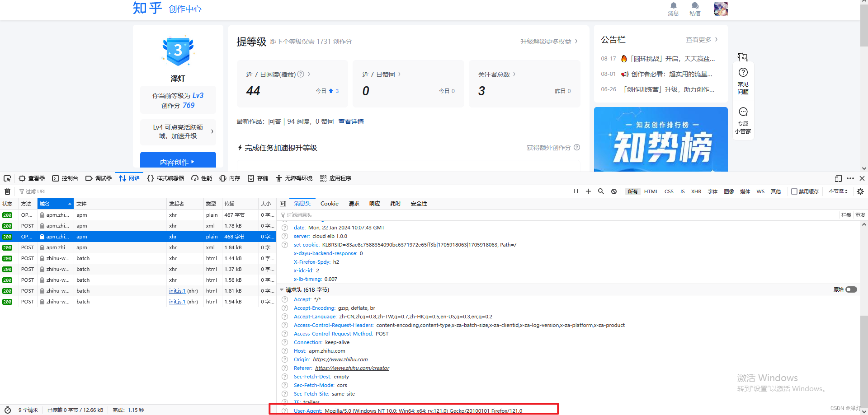Screen dimensions: 868x415
Task: Click the performance analysis stopwatch icon in status bar
Action: [x=7, y=410]
